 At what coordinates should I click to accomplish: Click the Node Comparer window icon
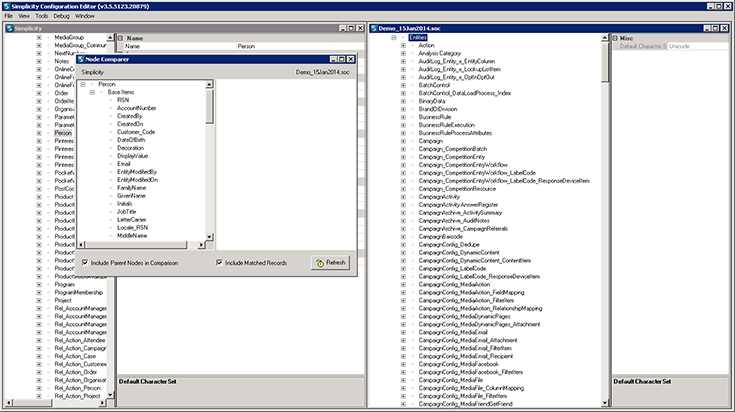point(81,59)
